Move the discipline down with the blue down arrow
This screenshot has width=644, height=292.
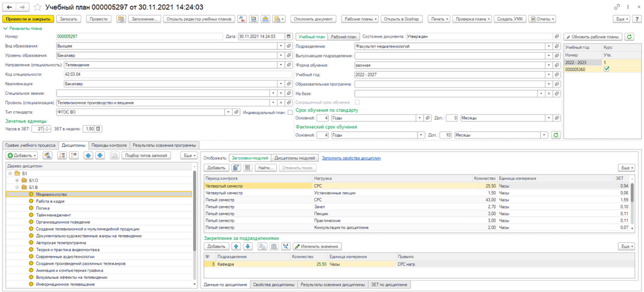[100, 156]
